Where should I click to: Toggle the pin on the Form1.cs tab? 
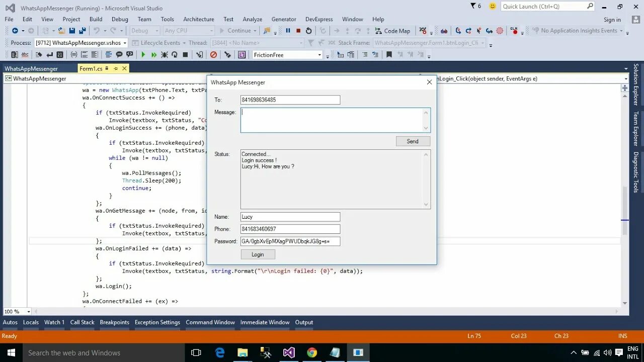(x=116, y=68)
